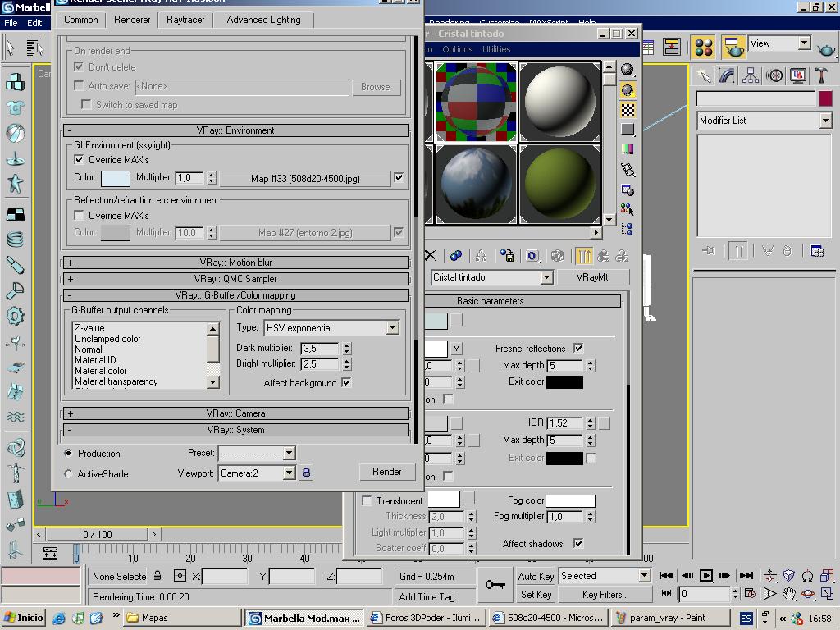This screenshot has width=840, height=630.
Task: Open the Modifier List dropdown
Action: (825, 121)
